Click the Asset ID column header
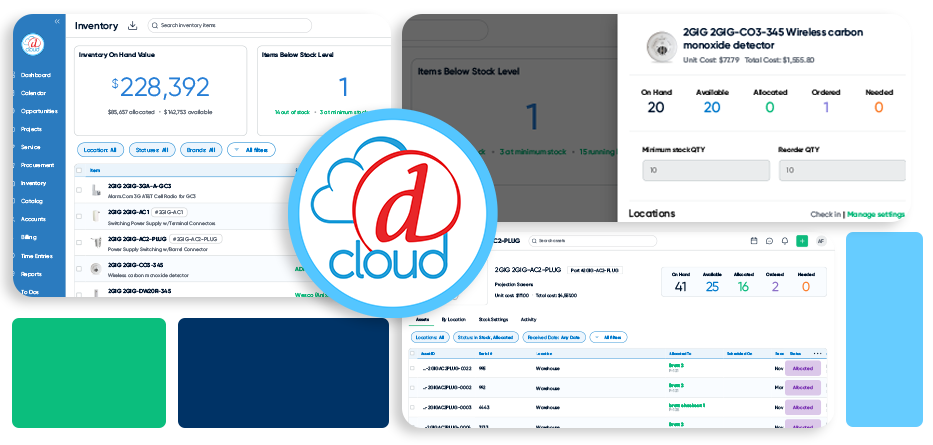Image resolution: width=933 pixels, height=445 pixels. (x=428, y=353)
